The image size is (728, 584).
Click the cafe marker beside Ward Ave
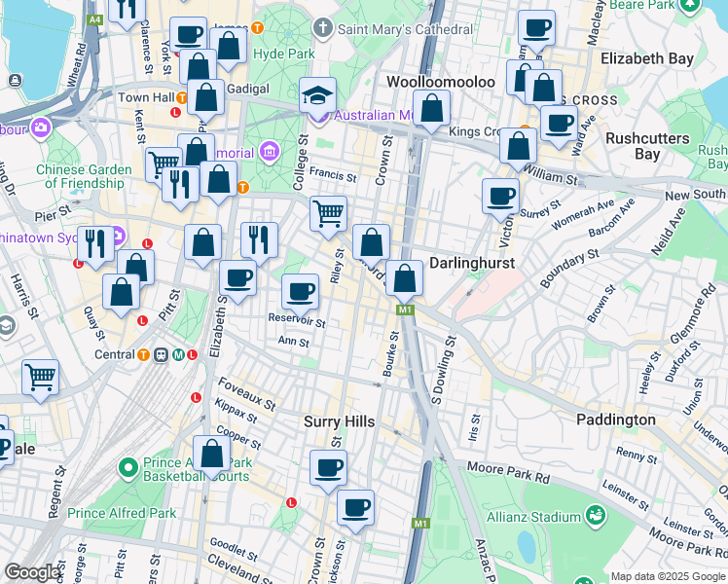point(559,125)
